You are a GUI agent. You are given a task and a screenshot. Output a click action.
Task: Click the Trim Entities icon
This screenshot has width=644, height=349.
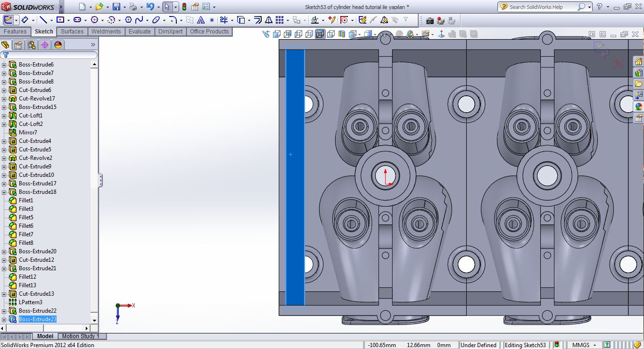tap(224, 20)
